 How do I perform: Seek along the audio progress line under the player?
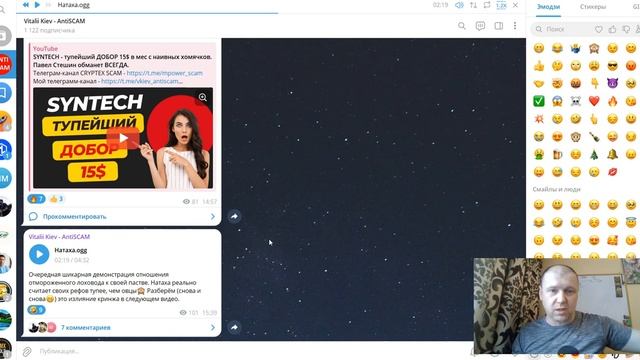(x=271, y=13)
